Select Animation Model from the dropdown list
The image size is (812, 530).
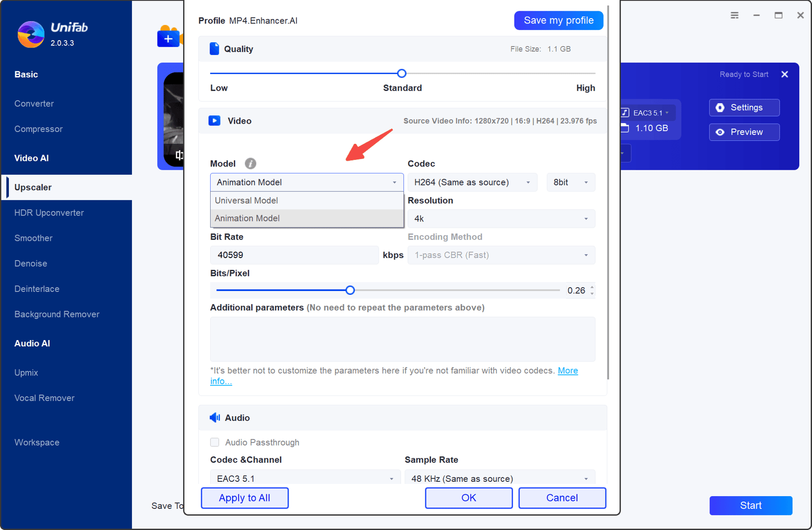pos(307,218)
